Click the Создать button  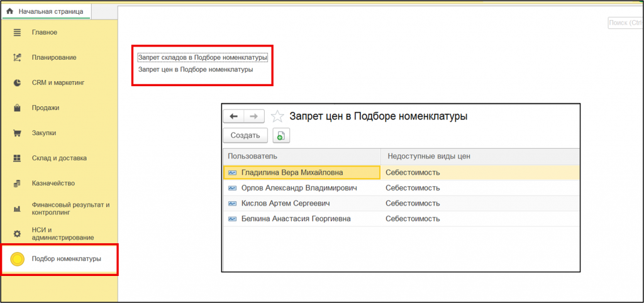pos(245,136)
